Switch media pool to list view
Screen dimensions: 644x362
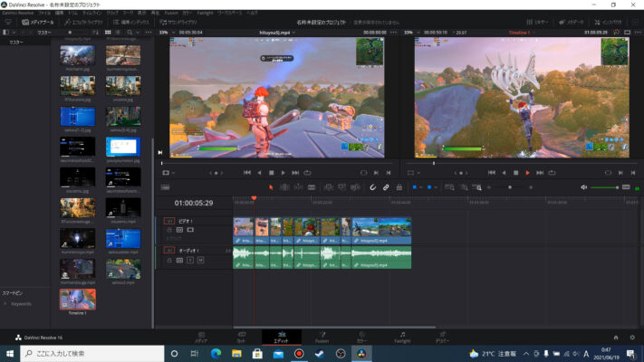click(x=118, y=32)
